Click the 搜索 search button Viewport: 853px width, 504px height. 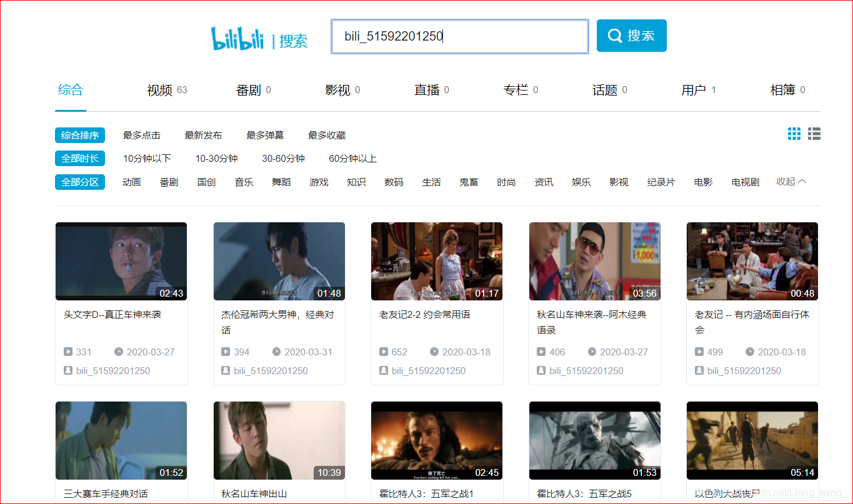coord(631,36)
